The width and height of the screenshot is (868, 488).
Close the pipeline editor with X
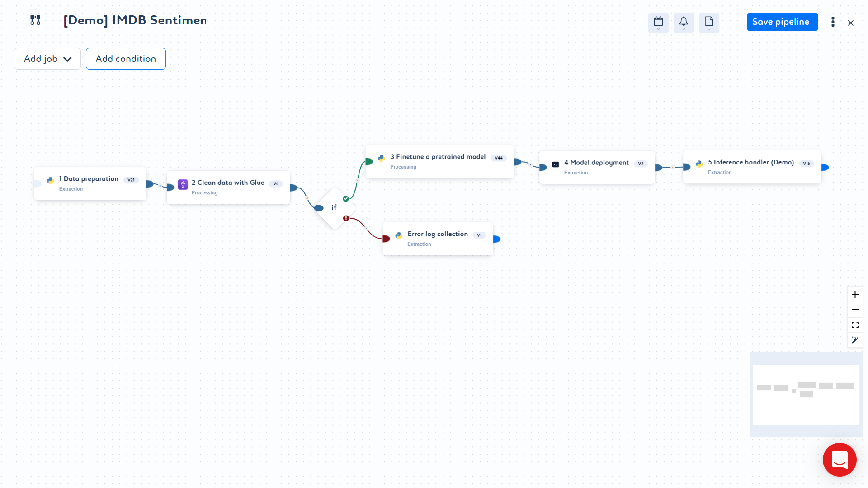point(851,23)
